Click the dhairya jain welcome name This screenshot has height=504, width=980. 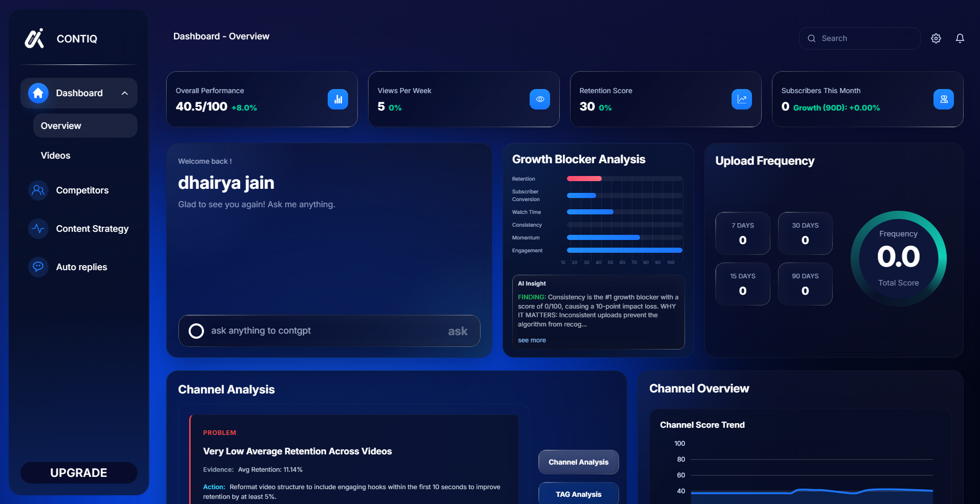coord(226,183)
